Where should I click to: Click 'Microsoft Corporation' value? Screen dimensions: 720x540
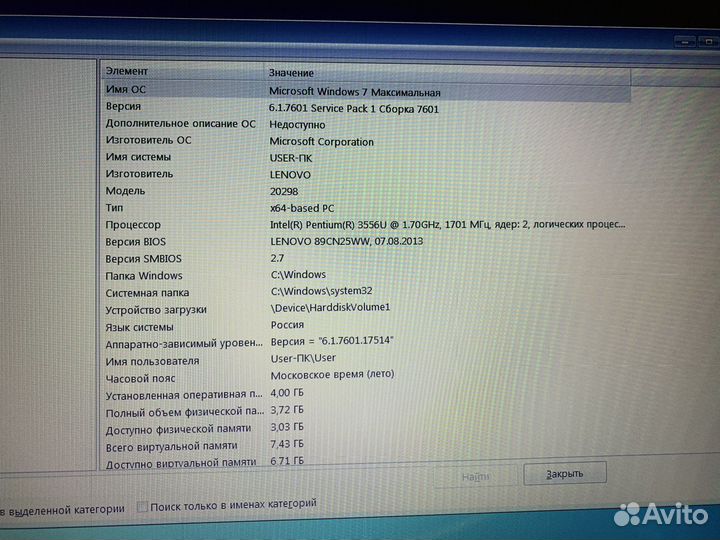tap(321, 142)
